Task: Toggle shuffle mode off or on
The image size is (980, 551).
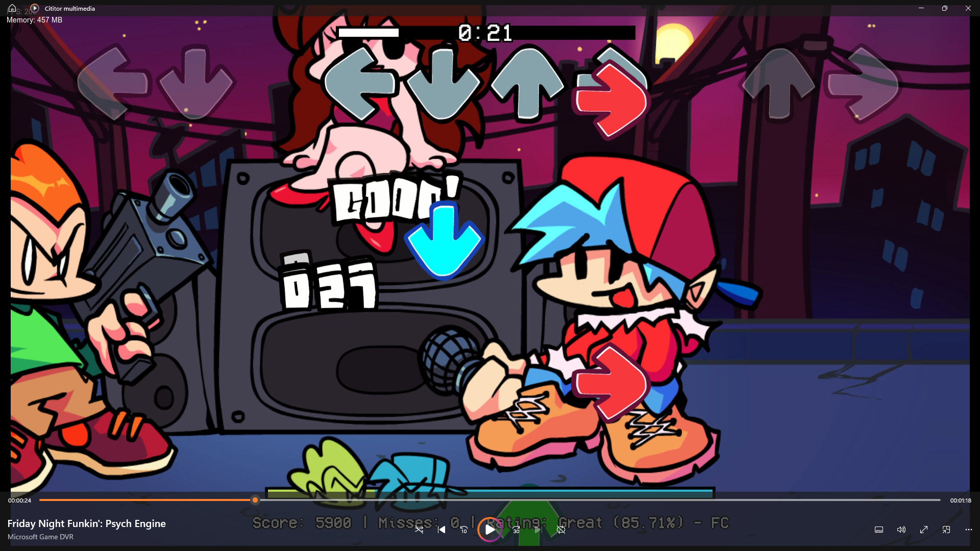Action: pos(419,530)
